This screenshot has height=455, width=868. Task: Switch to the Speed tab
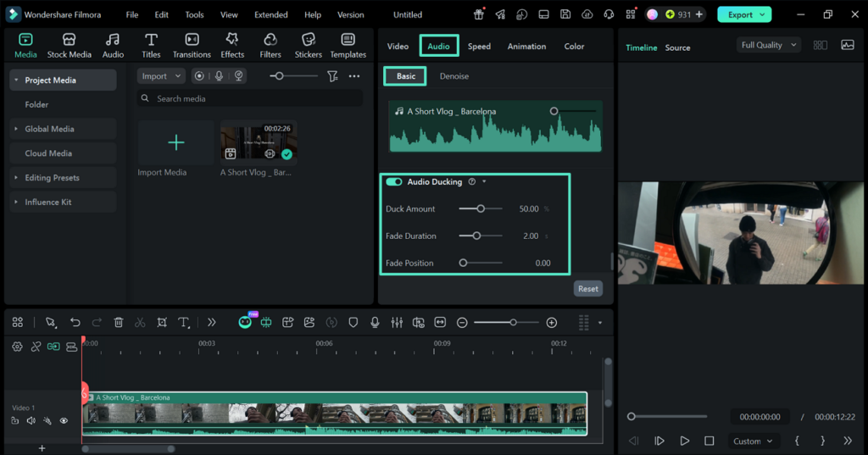pyautogui.click(x=479, y=46)
